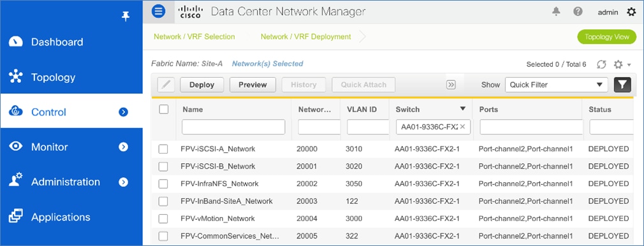Toggle the hamburger menu button

click(159, 11)
